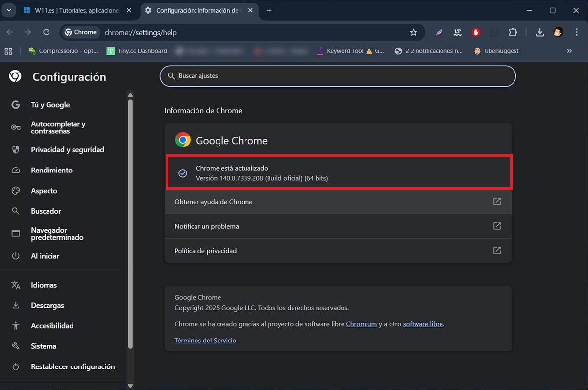Click the profile avatar icon

point(558,32)
